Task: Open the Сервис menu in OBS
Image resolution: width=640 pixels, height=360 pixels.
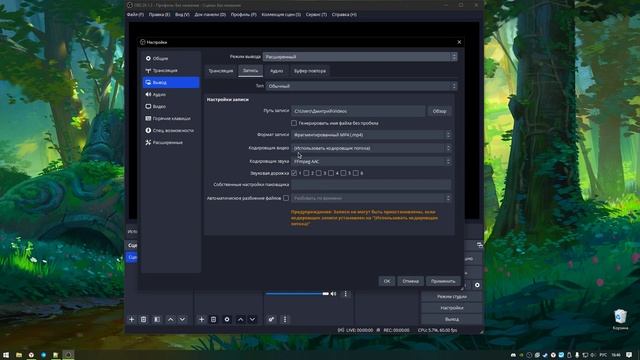Action: point(316,14)
